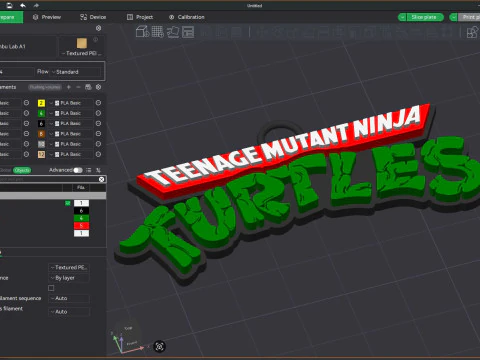
Task: Open the Print plate arrow dropdown
Action: pyautogui.click(x=453, y=17)
